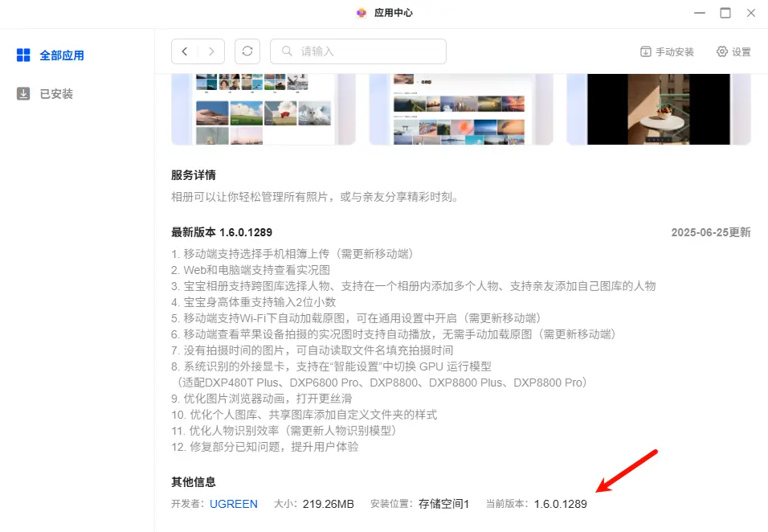This screenshot has width=768, height=532.
Task: Select changelog line 11 about 优化人物识别效率
Action: tap(284, 431)
